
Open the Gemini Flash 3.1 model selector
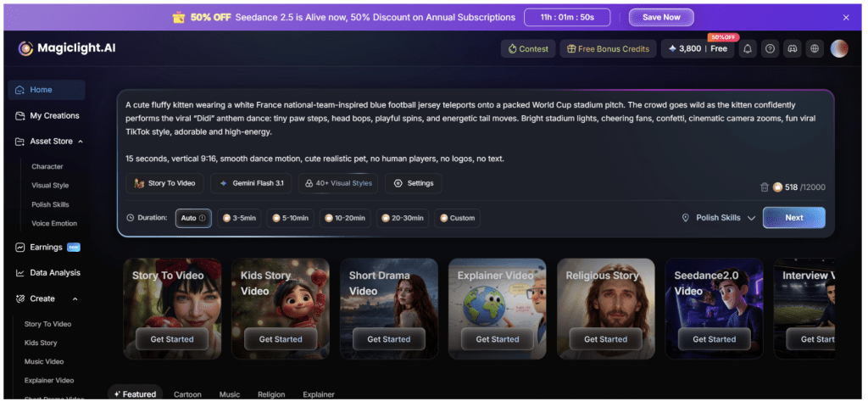coord(251,183)
